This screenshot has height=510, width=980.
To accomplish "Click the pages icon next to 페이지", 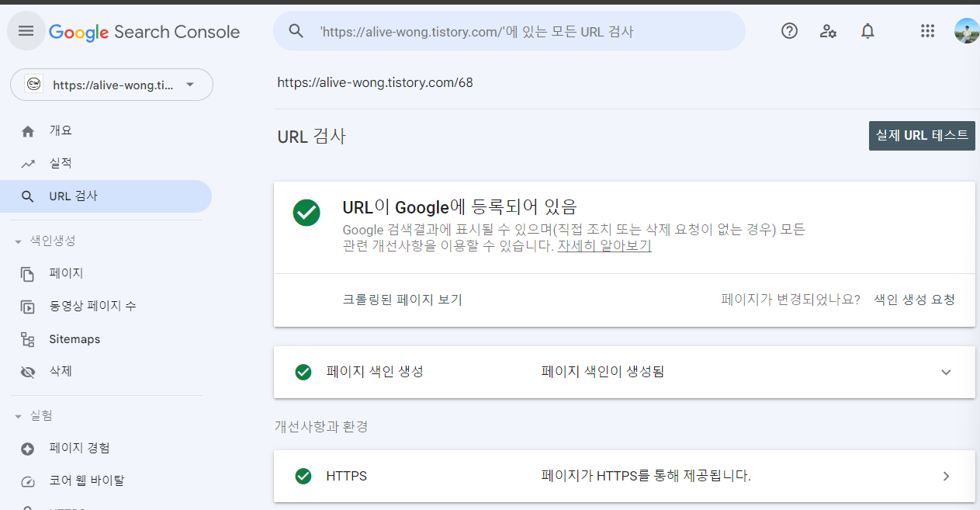I will pyautogui.click(x=28, y=274).
